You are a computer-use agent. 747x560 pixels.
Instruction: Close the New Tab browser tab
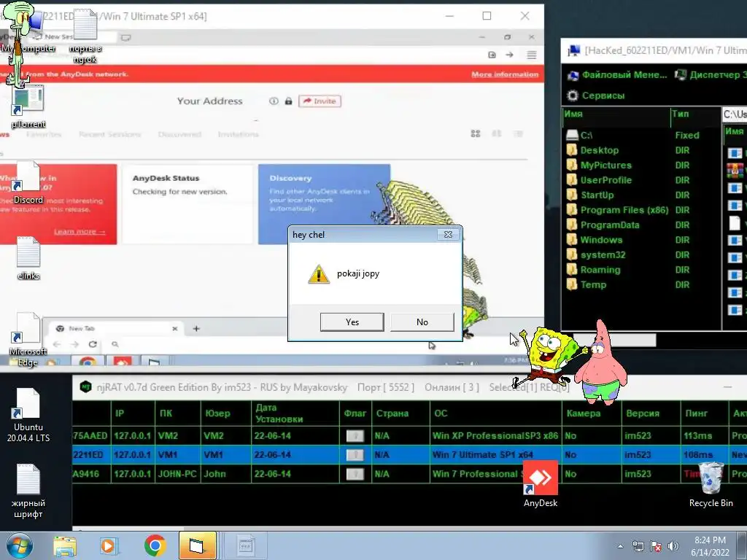click(175, 329)
